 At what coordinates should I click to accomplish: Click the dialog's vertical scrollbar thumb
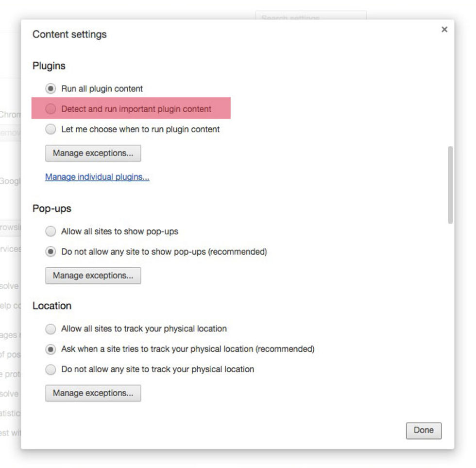click(450, 185)
